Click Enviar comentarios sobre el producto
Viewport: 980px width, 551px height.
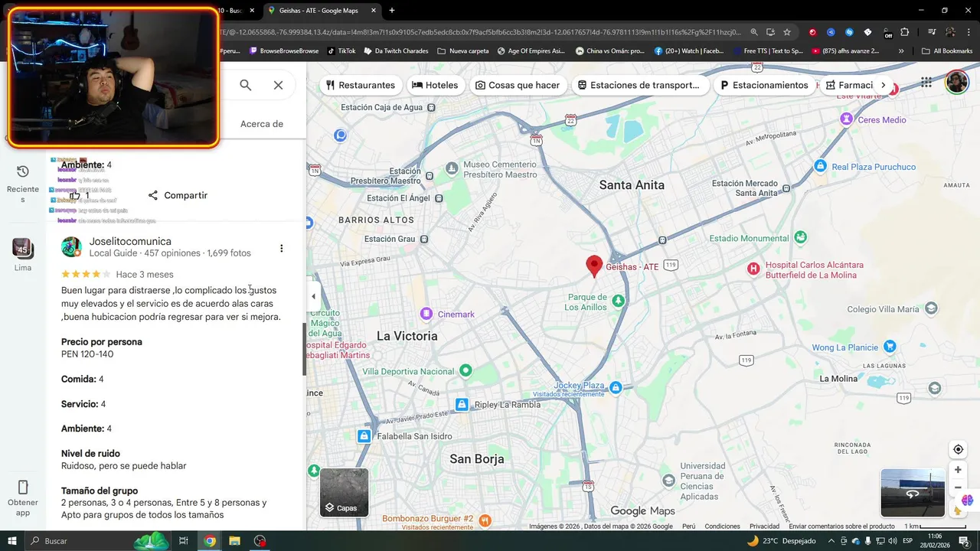(x=841, y=527)
